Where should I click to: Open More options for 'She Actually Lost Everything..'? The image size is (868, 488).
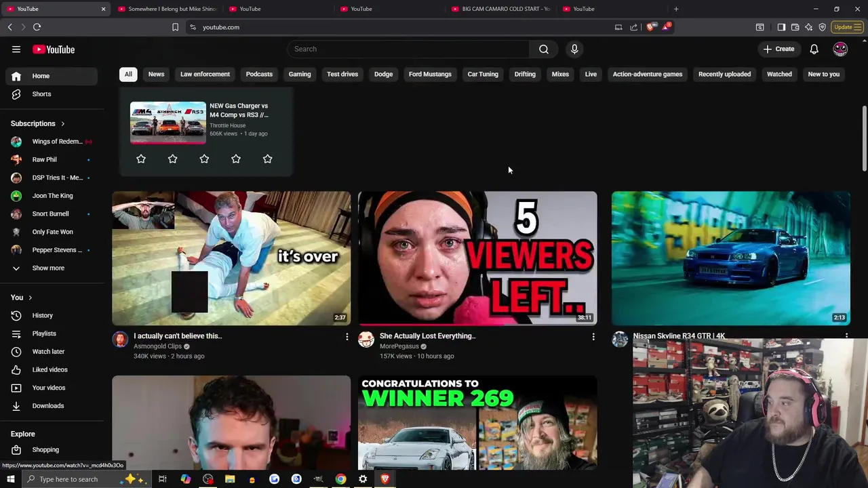coord(593,336)
